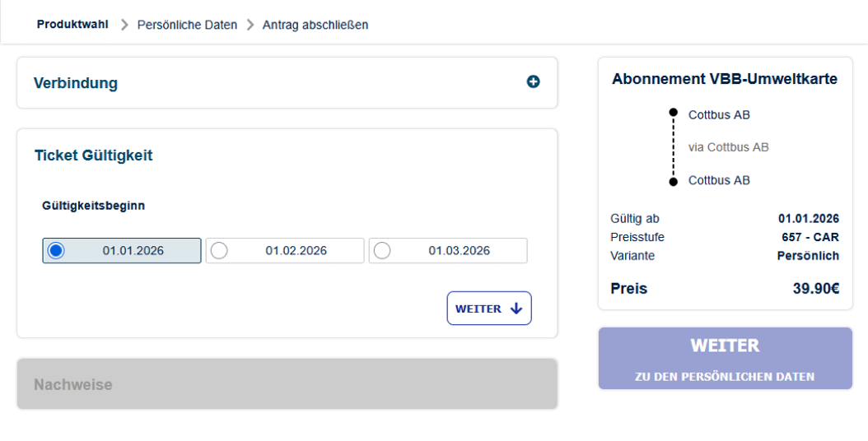Expand the Verbindung section plus icon

pos(533,82)
